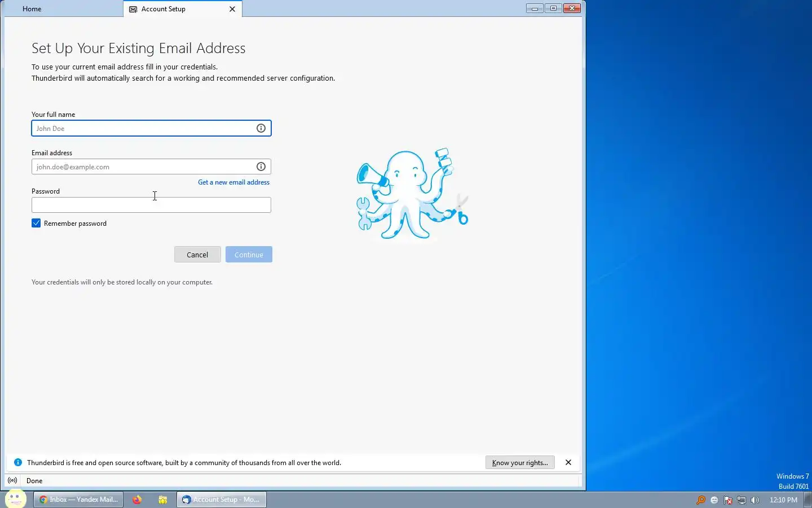Dismiss the Thunderbird rights notification bar
This screenshot has width=812, height=508.
tap(568, 462)
